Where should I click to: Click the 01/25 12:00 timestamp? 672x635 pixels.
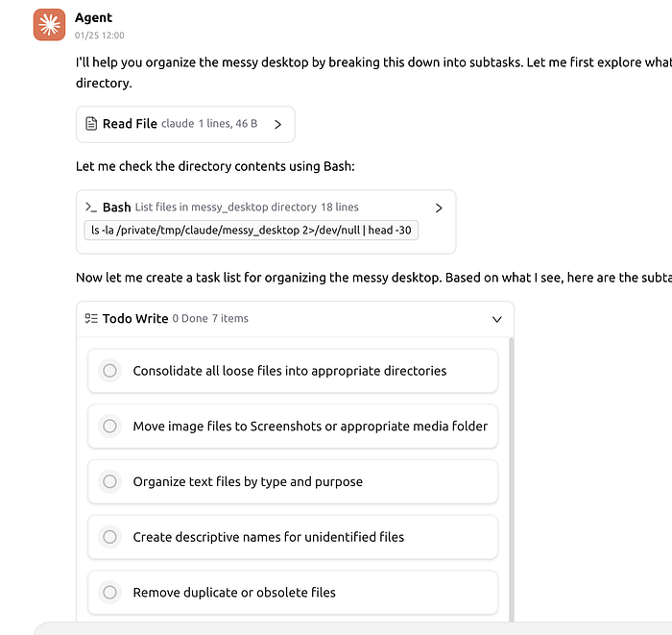pyautogui.click(x=100, y=36)
